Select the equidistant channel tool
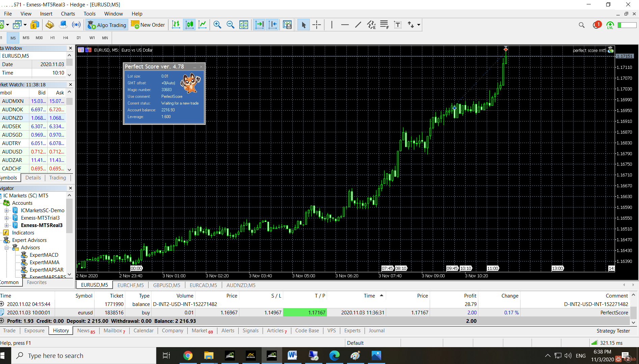 371,25
